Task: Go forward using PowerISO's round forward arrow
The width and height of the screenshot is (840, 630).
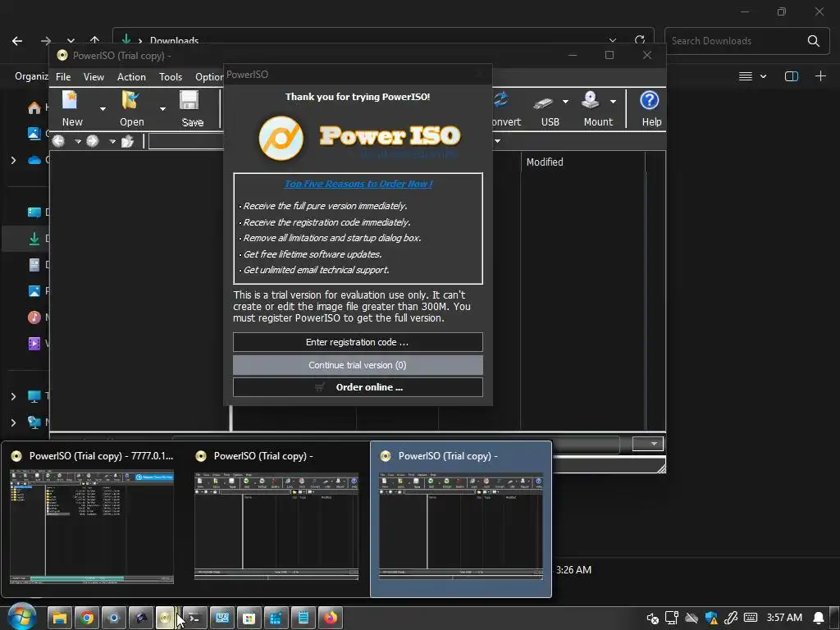Action: pyautogui.click(x=93, y=141)
